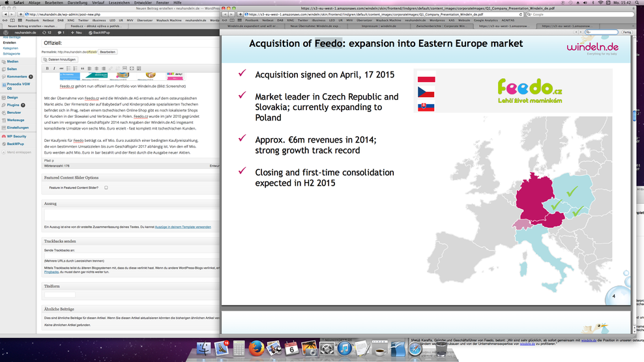Image resolution: width=644 pixels, height=362 pixels.
Task: Align text center in the editor
Action: [x=96, y=68]
